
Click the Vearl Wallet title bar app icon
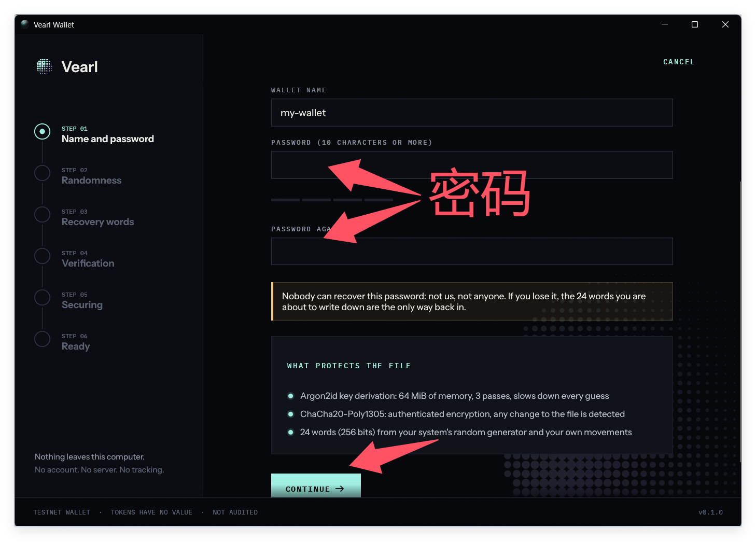click(x=24, y=24)
